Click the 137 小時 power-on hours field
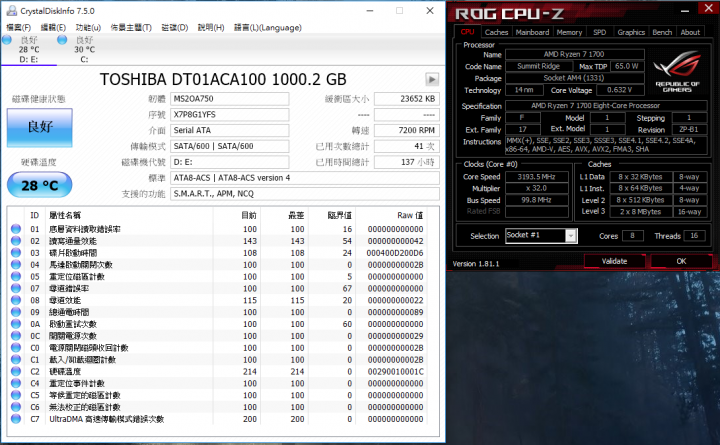The height and width of the screenshot is (445, 720). (x=407, y=162)
